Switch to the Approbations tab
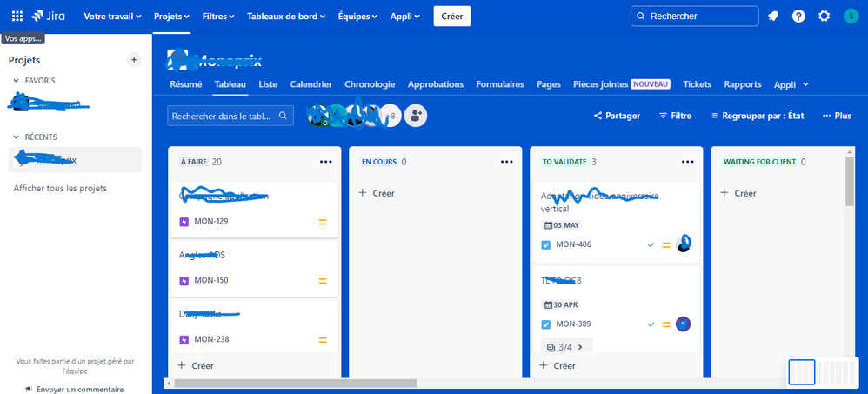Screen dimensions: 868x394 [x=436, y=84]
